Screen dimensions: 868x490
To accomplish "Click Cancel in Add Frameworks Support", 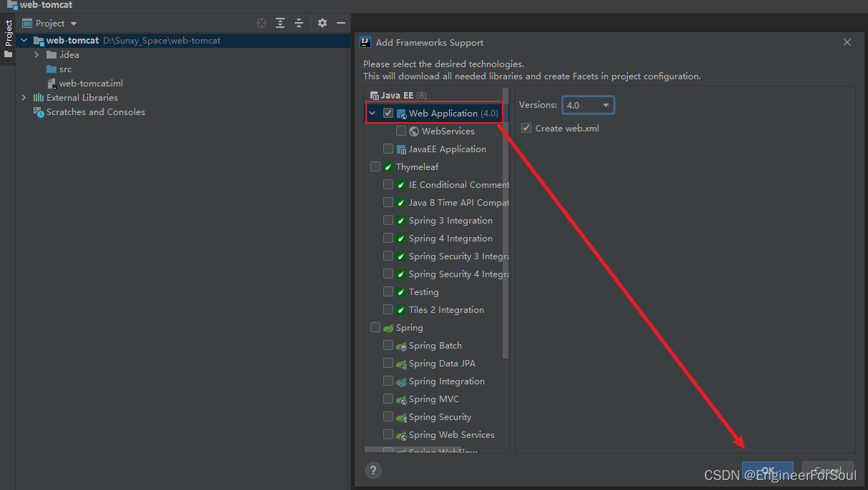I will pyautogui.click(x=828, y=471).
